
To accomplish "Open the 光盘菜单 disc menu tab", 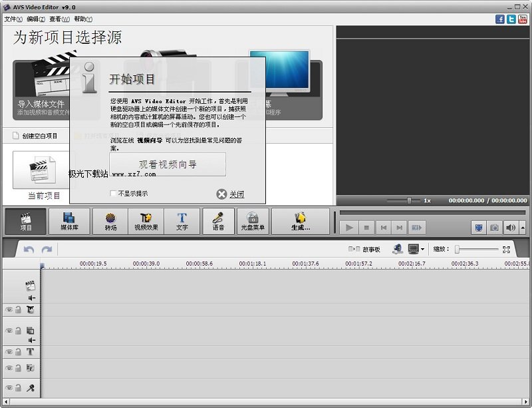I will (253, 222).
